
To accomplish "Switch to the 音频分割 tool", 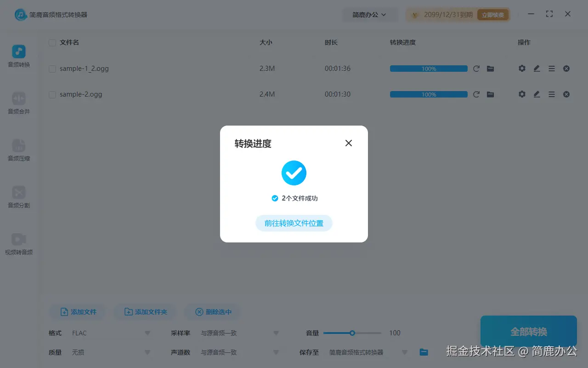I will point(18,198).
